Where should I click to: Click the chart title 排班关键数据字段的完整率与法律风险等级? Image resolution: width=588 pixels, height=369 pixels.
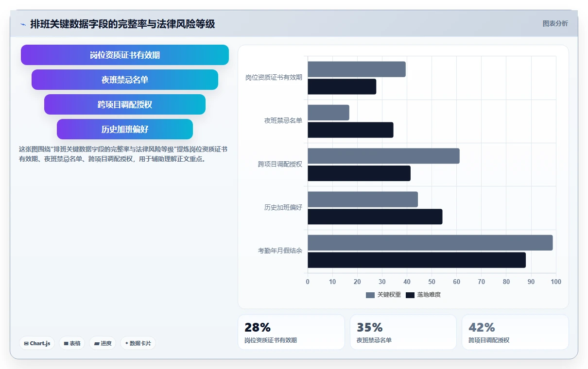click(x=122, y=24)
